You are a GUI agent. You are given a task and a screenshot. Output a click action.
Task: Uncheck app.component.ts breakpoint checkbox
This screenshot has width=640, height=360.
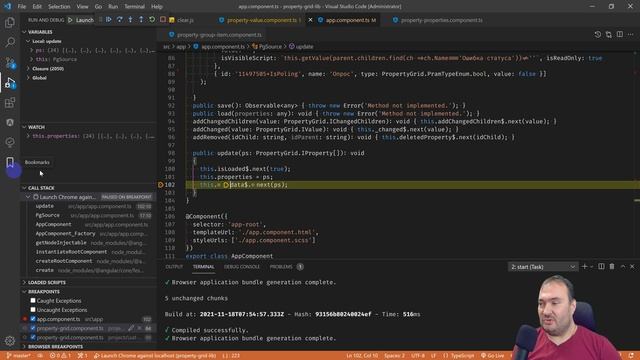pyautogui.click(x=33, y=319)
